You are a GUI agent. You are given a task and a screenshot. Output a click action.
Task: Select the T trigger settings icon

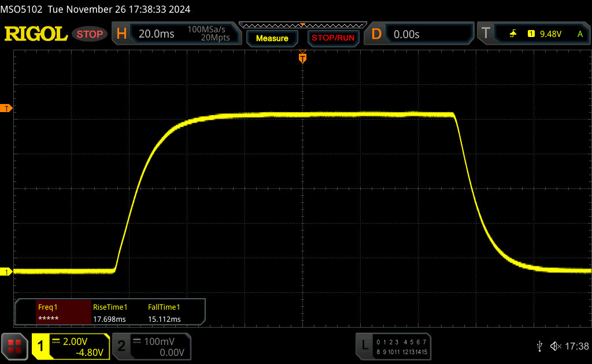click(x=486, y=34)
